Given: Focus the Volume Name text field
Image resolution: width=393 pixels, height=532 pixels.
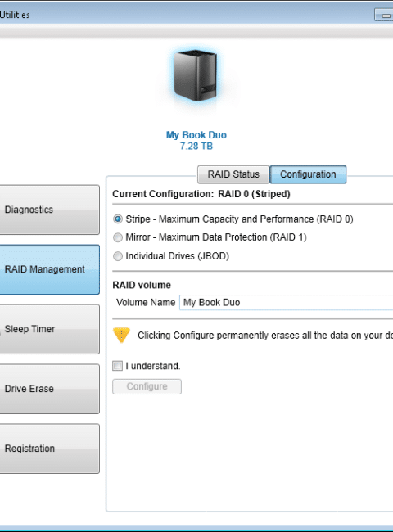Looking at the screenshot, I should [286, 302].
